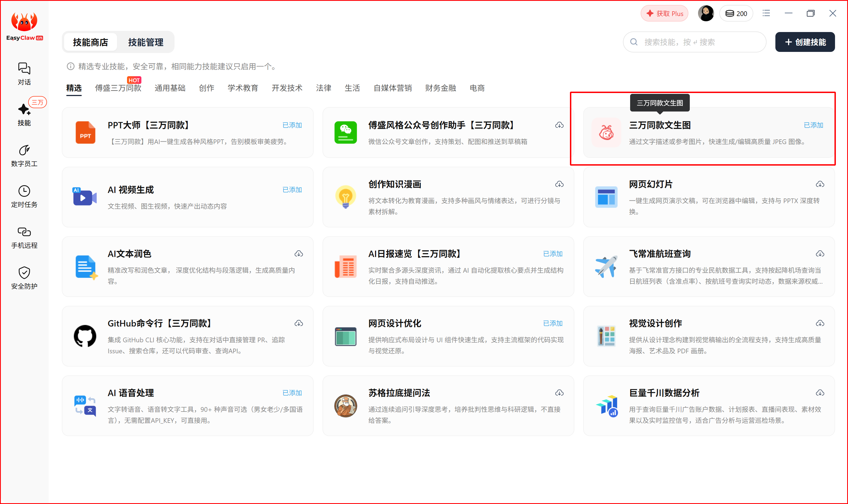848x504 pixels.
Task: Download AI文本润色 skill via cloud icon
Action: [298, 254]
